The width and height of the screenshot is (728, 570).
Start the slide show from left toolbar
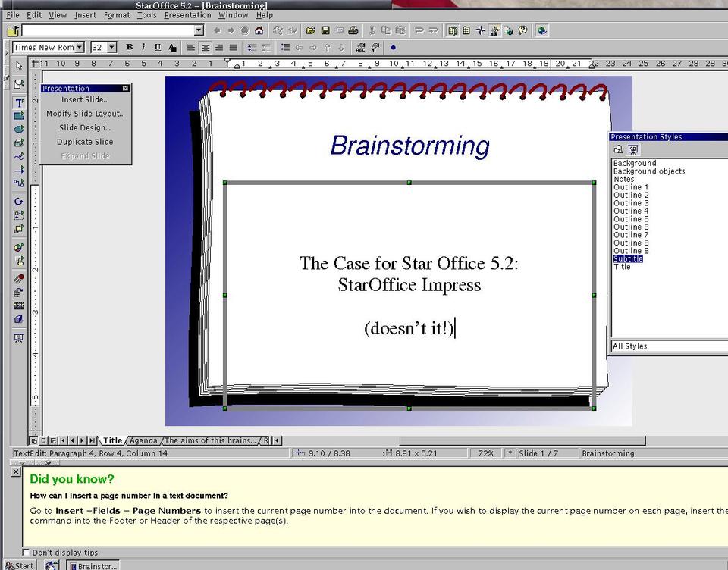pyautogui.click(x=19, y=337)
